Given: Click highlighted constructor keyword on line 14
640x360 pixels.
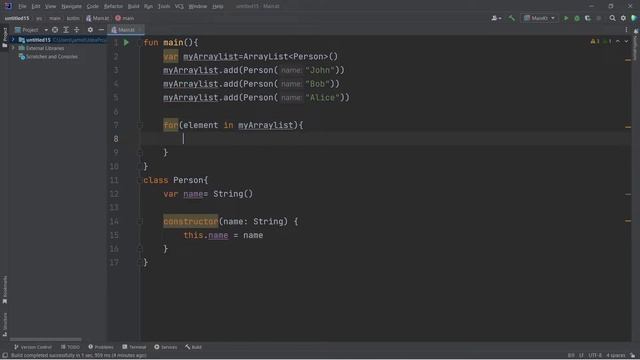Looking at the screenshot, I should 191,221.
